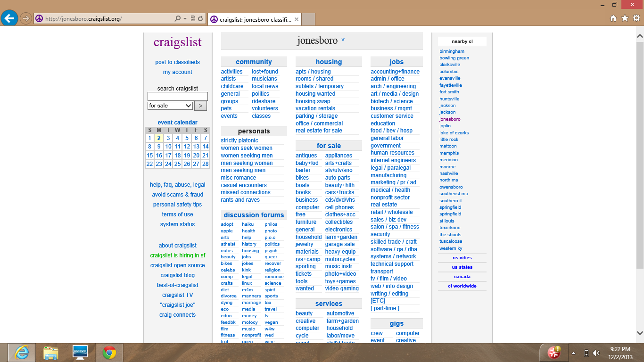Open the volume speaker tray icon

point(596,353)
